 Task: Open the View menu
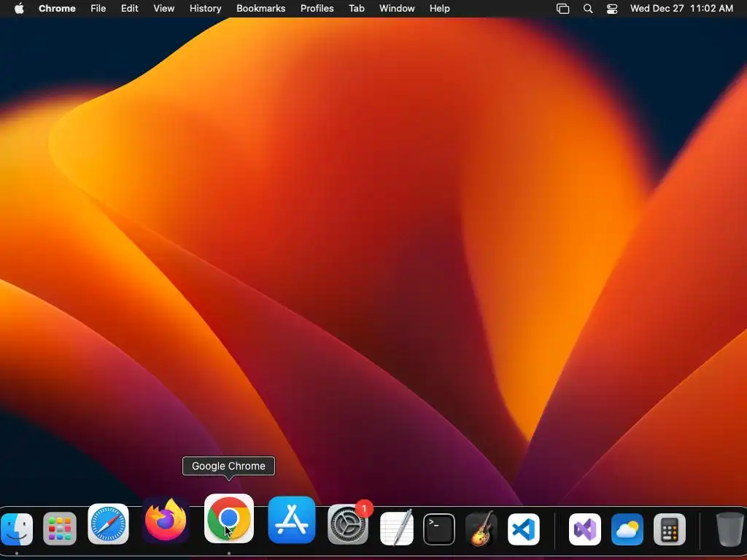click(164, 9)
